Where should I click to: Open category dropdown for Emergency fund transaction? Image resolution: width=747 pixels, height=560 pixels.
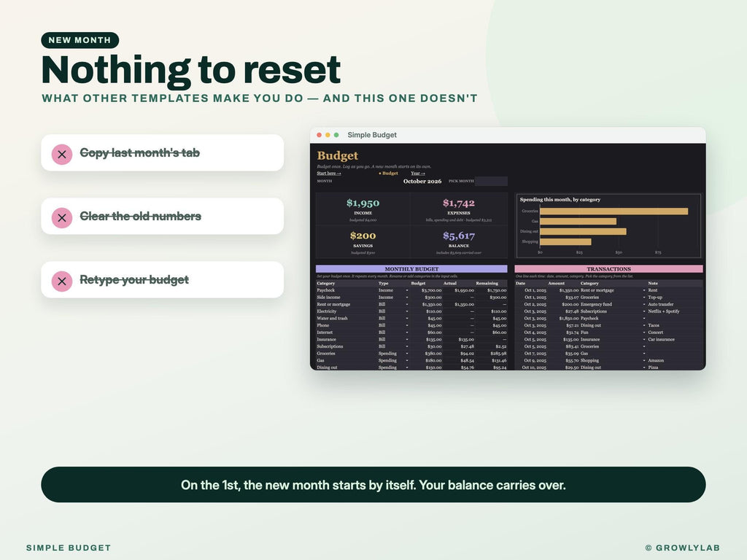(x=644, y=304)
